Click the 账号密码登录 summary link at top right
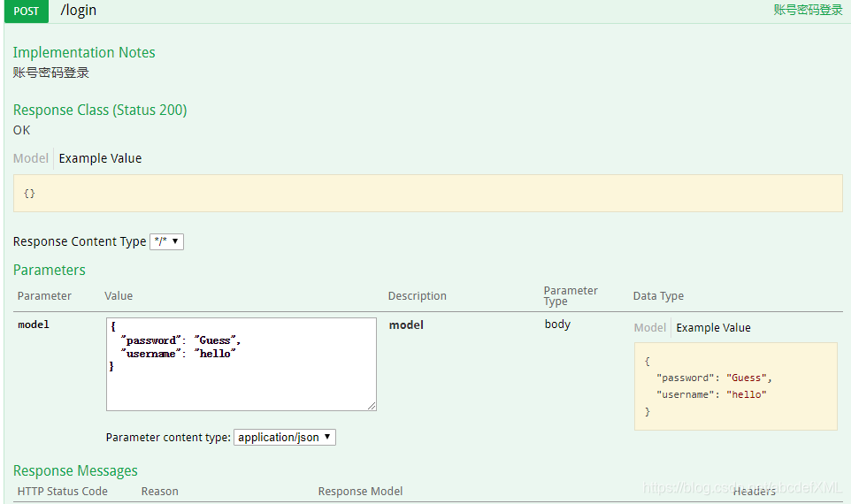Image resolution: width=851 pixels, height=504 pixels. pos(808,10)
